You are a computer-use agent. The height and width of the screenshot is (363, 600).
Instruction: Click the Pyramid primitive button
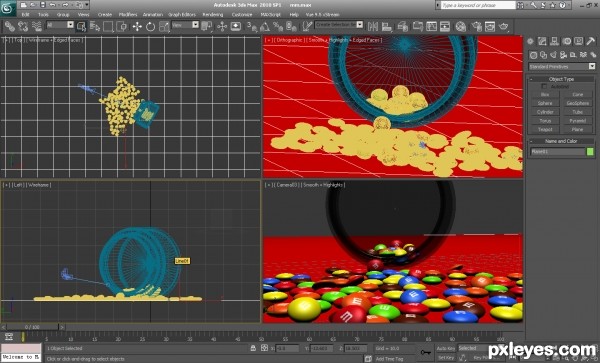click(577, 121)
